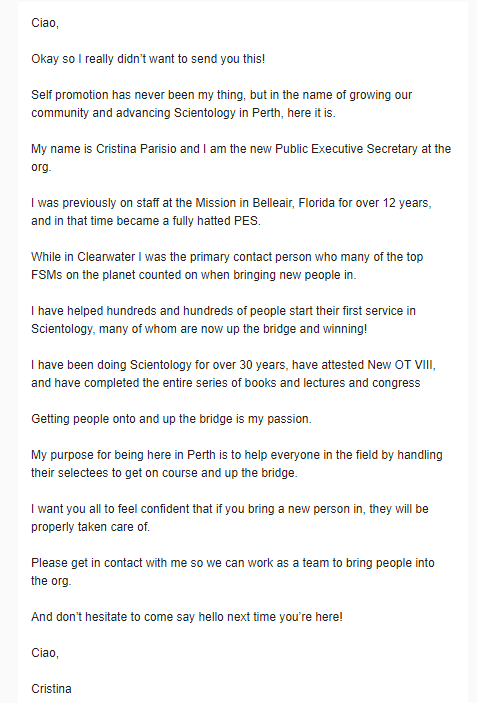Click the 'And don't hesitate to come' line

pos(187,617)
